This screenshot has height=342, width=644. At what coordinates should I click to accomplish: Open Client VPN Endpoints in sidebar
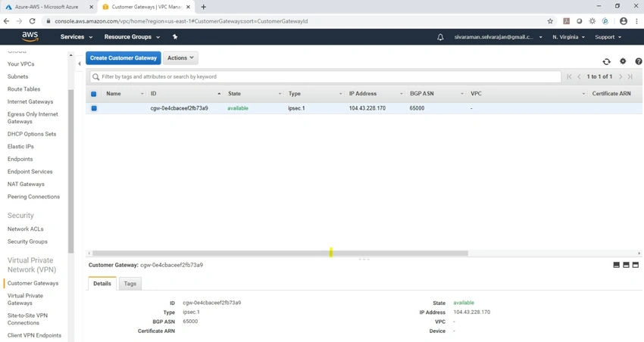point(35,335)
